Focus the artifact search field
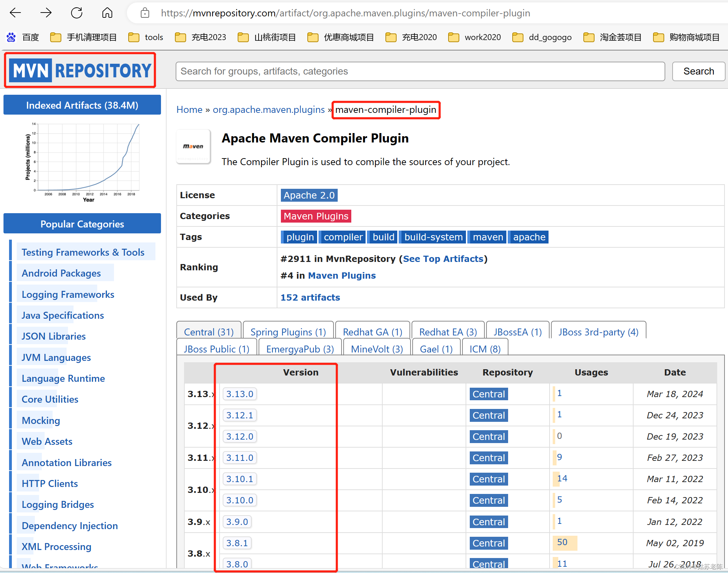728x573 pixels. [x=420, y=71]
